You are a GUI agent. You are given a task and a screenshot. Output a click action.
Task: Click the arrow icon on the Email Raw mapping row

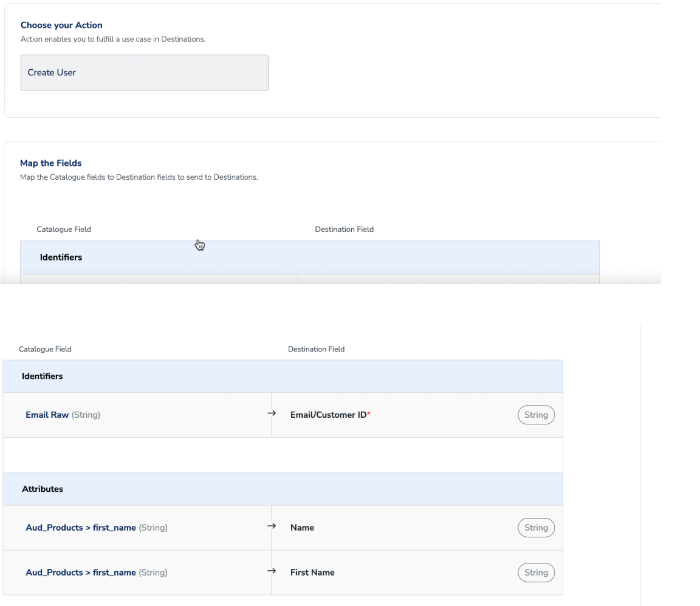pos(271,413)
